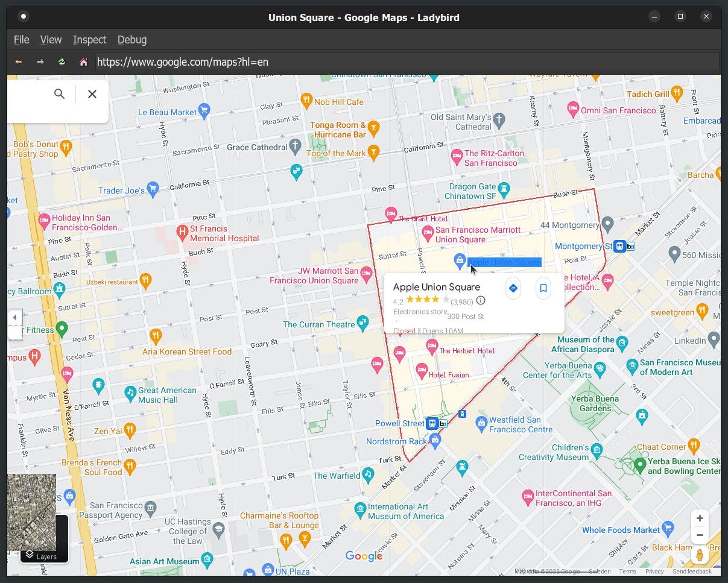Click the Trader Joe's cart pin
The height and width of the screenshot is (583, 728).
coord(153,190)
